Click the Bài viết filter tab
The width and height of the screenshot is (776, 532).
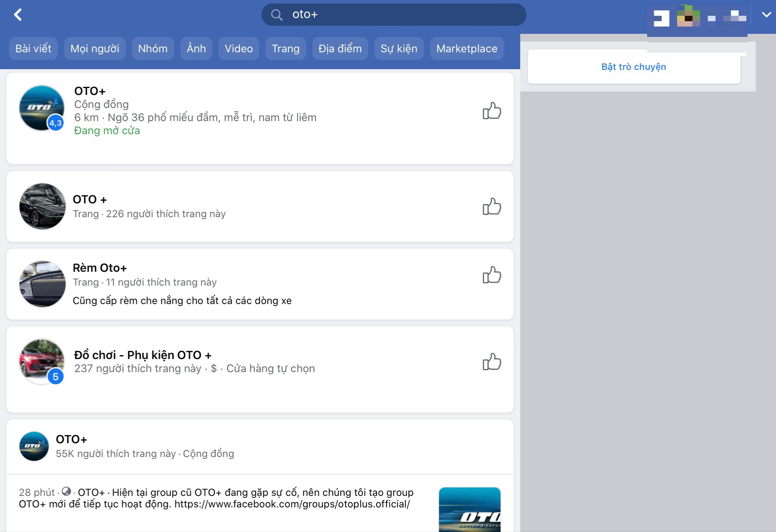pyautogui.click(x=33, y=48)
